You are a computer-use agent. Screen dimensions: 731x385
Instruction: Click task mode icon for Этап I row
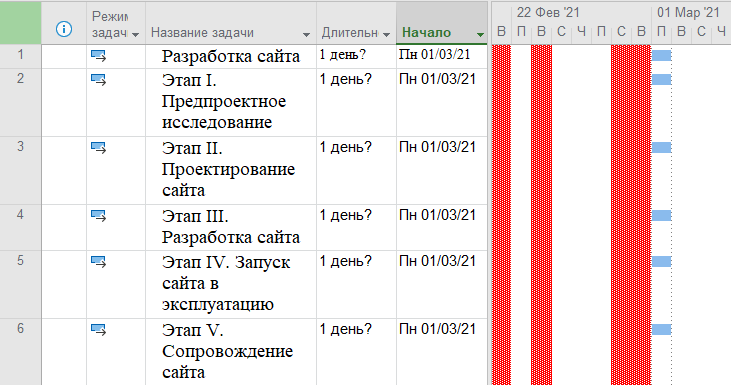pos(98,80)
